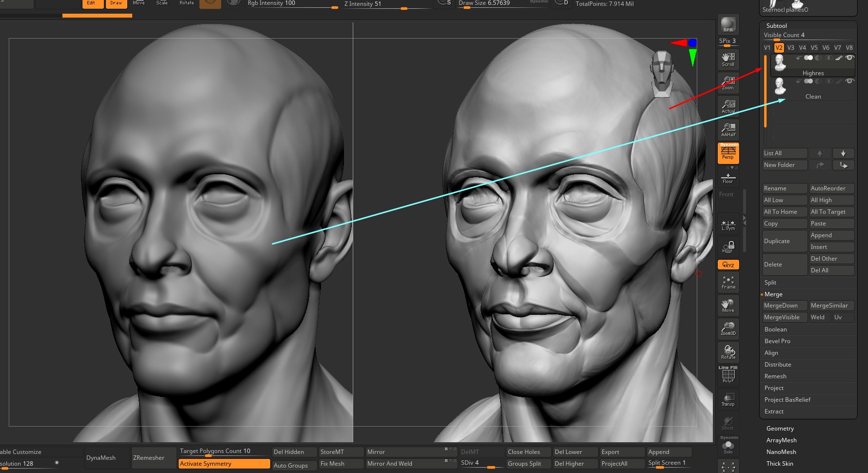Select the Zoom canvas icon
This screenshot has width=868, height=473.
click(x=727, y=82)
